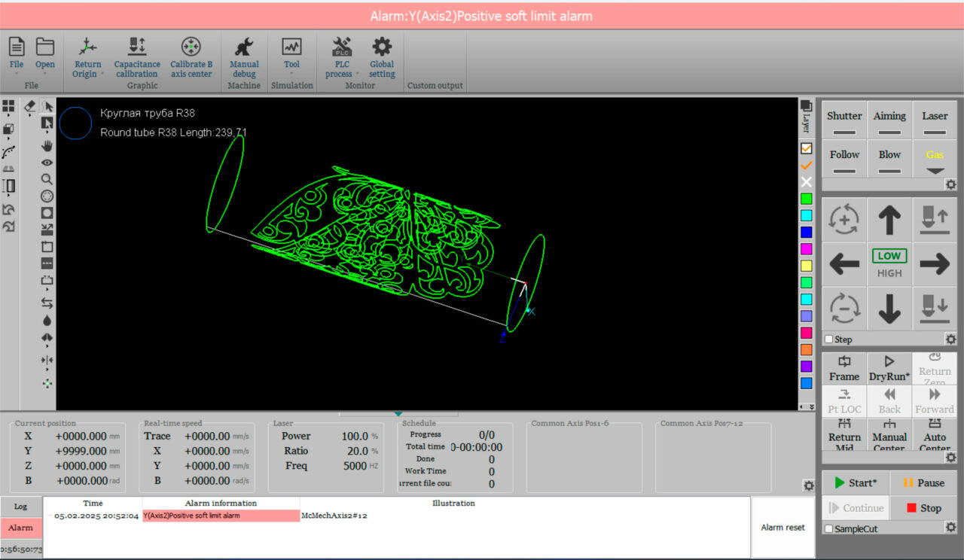964x560 pixels.
Task: Jog the axis with left arrow
Action: pos(844,264)
